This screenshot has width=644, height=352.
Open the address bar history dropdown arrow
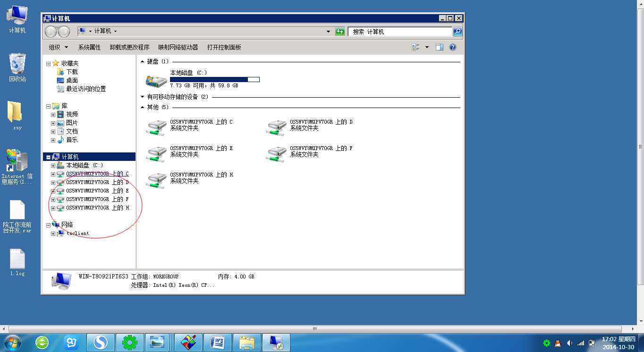(329, 32)
